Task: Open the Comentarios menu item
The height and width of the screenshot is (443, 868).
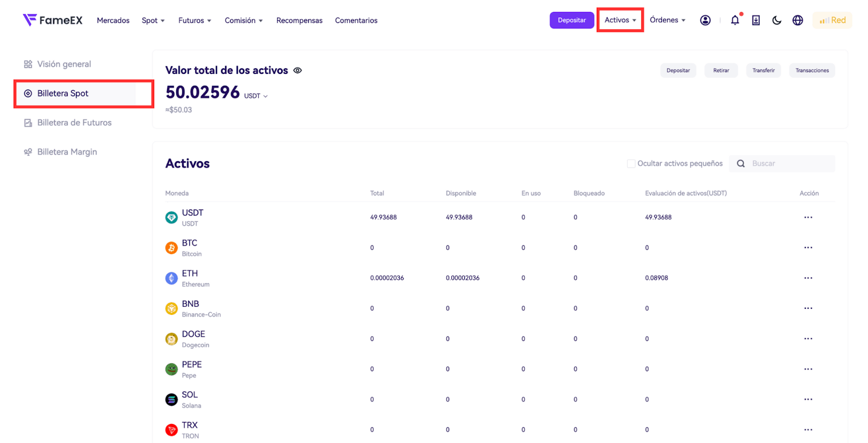Action: point(356,21)
